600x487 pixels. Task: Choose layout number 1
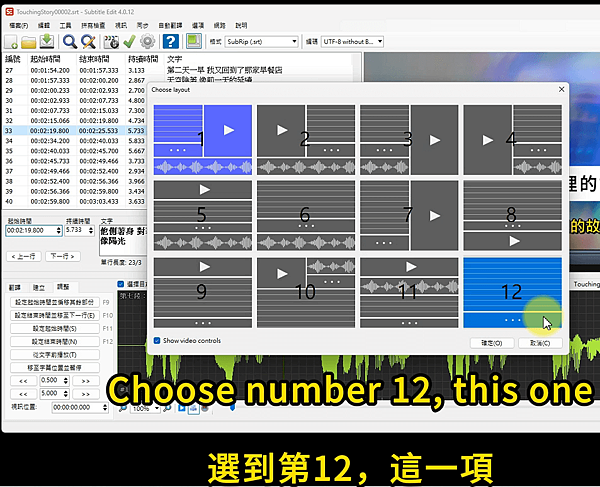(203, 140)
